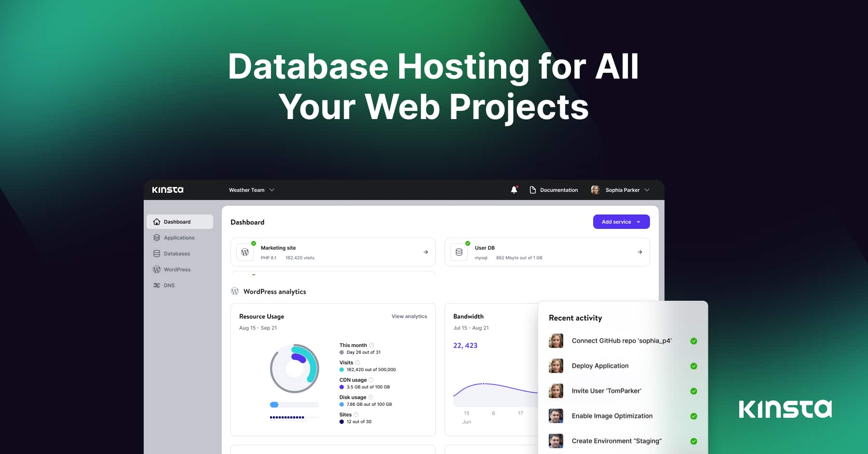Image resolution: width=868 pixels, height=454 pixels.
Task: Click the database icon on the User DB card
Action: pos(459,252)
